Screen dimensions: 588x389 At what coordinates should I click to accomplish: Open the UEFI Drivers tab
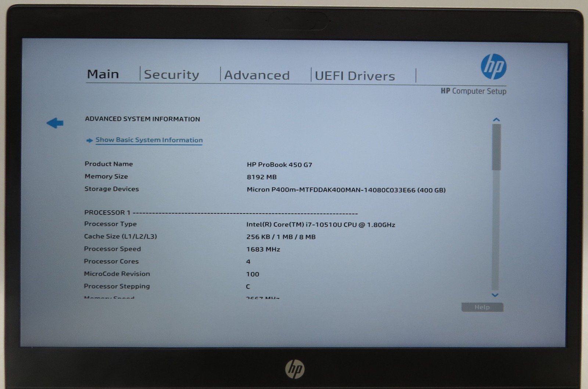pyautogui.click(x=355, y=76)
